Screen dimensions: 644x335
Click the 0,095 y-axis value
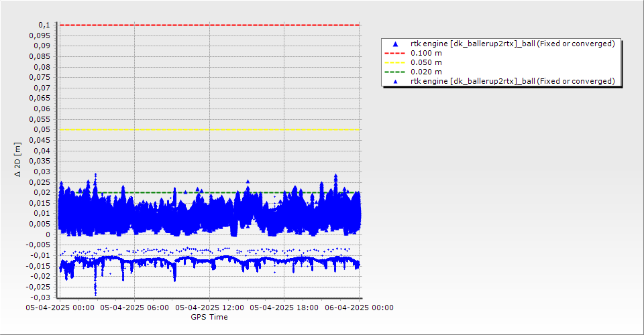pos(40,36)
